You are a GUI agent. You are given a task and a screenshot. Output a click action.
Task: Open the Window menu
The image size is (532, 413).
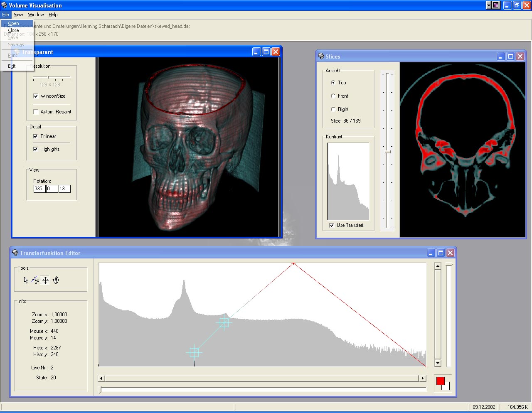[x=36, y=15]
